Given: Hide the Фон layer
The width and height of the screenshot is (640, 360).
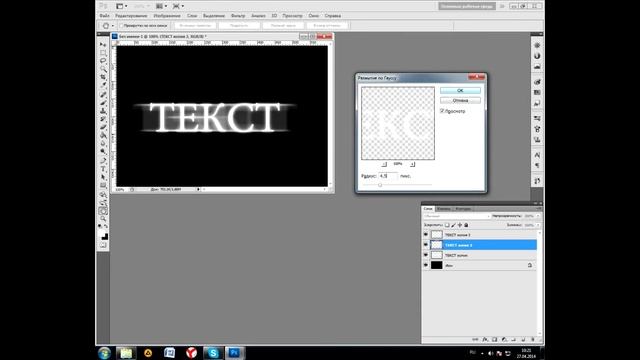Looking at the screenshot, I should pyautogui.click(x=426, y=265).
